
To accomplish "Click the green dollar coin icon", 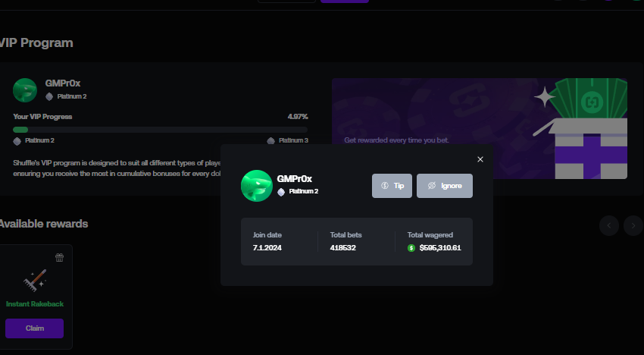I will click(x=411, y=248).
